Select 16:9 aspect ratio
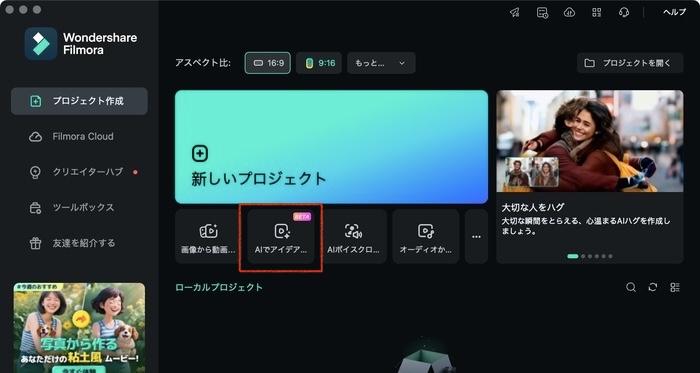Image resolution: width=700 pixels, height=373 pixels. click(x=268, y=63)
